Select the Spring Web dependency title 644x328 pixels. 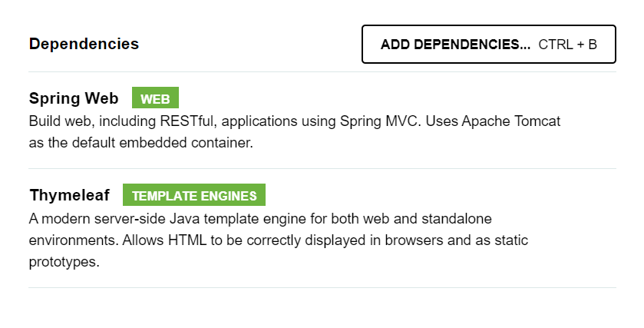[x=74, y=98]
